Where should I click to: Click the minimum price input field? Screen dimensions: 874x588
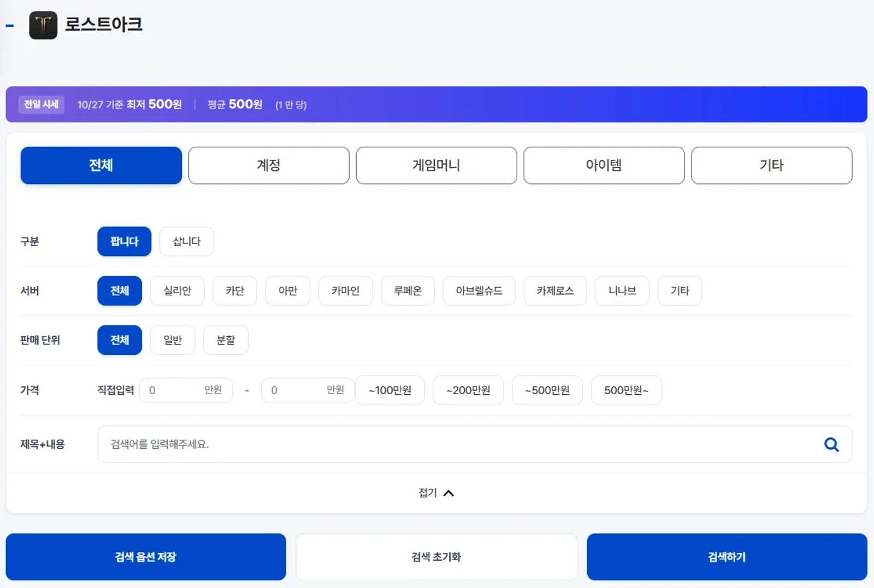(x=186, y=390)
